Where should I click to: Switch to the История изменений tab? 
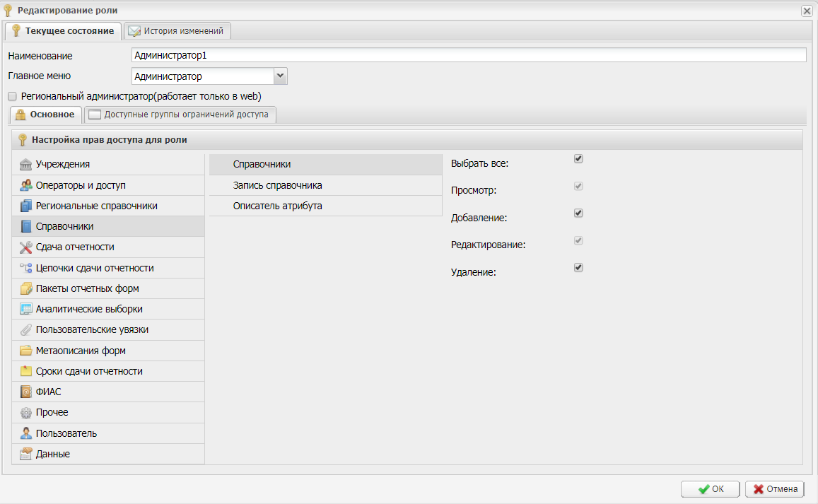(177, 31)
